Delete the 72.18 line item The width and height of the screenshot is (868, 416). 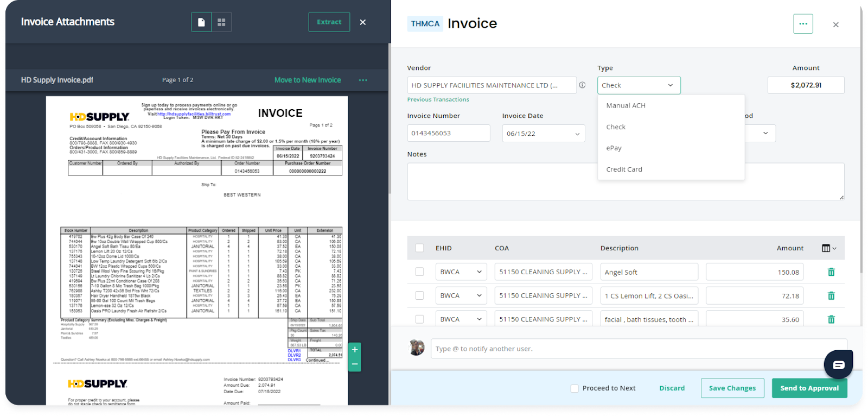[831, 296]
